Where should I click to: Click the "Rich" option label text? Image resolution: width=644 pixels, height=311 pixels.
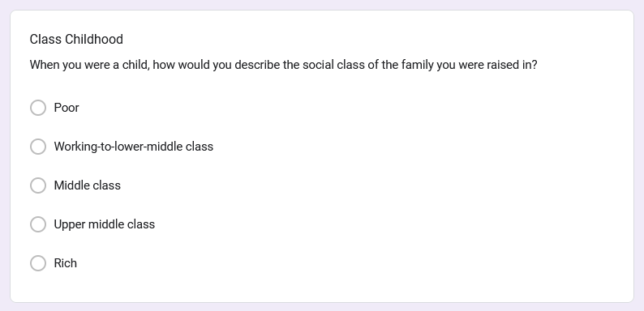click(66, 263)
